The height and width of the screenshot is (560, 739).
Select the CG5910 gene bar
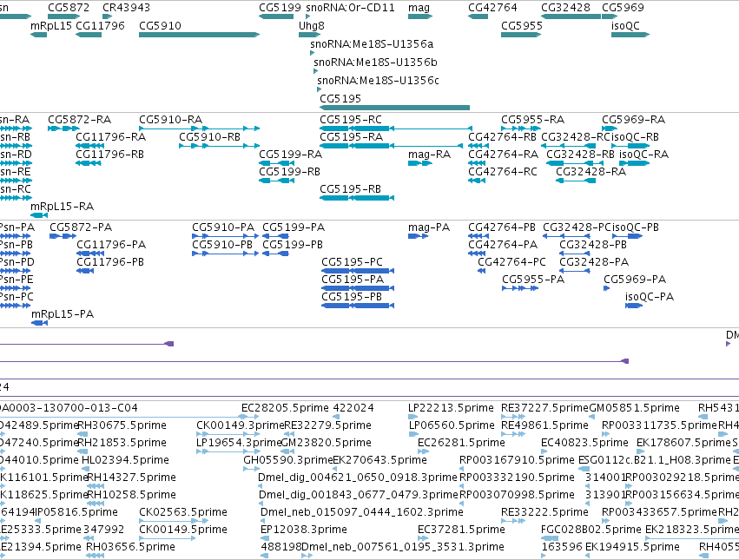pyautogui.click(x=200, y=35)
